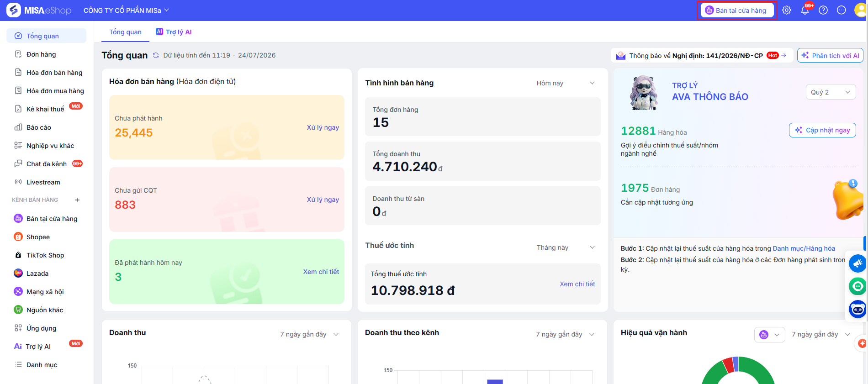This screenshot has width=868, height=384.
Task: Click the MISA eShop logo
Action: (x=39, y=10)
